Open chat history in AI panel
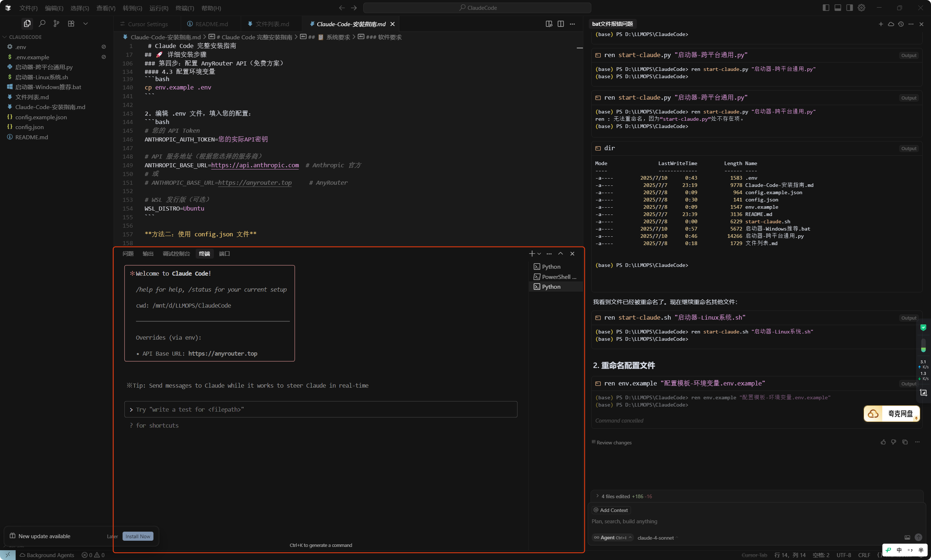This screenshot has height=560, width=931. 901,24
